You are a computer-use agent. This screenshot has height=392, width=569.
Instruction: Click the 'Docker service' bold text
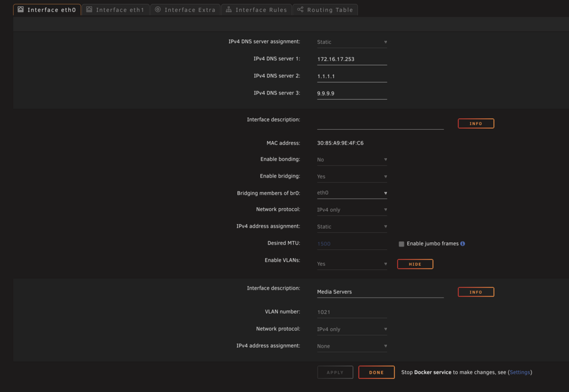(x=432, y=373)
